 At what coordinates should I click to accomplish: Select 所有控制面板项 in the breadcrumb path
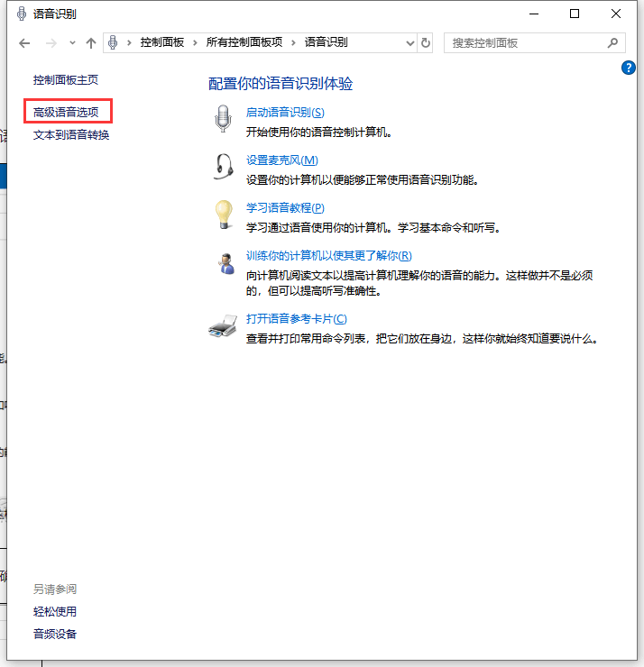point(244,42)
